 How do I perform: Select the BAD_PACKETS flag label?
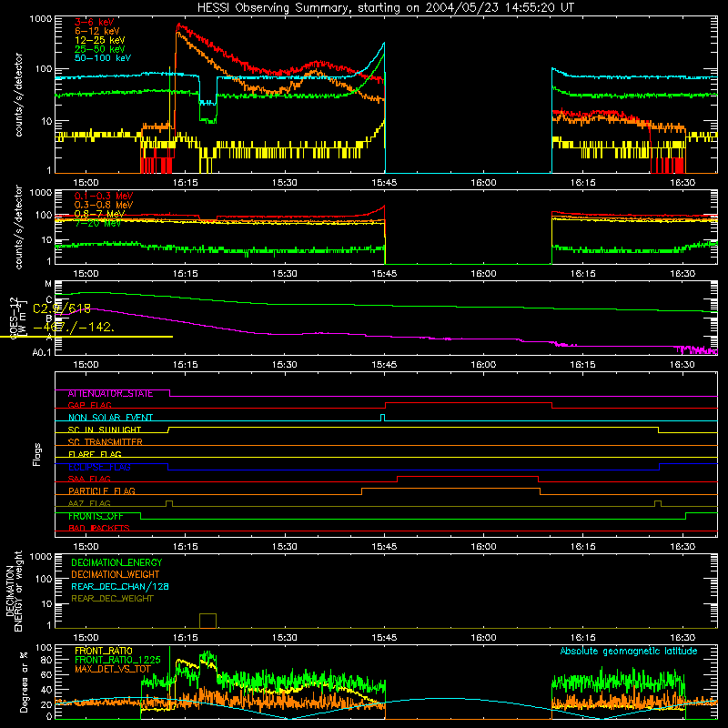[x=99, y=529]
